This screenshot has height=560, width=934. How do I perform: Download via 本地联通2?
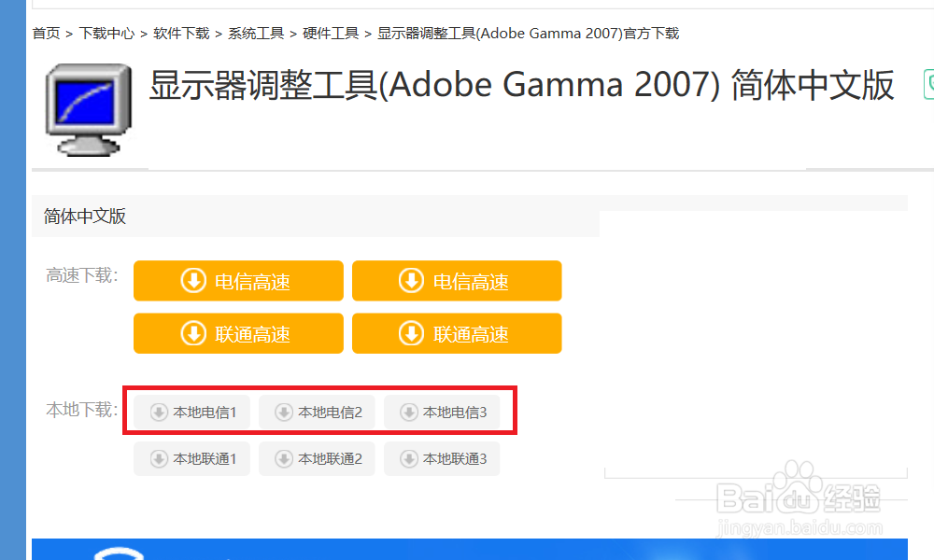click(317, 459)
